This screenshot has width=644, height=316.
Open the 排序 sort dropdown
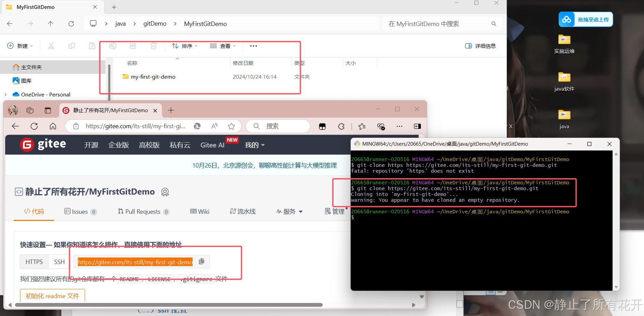[185, 46]
